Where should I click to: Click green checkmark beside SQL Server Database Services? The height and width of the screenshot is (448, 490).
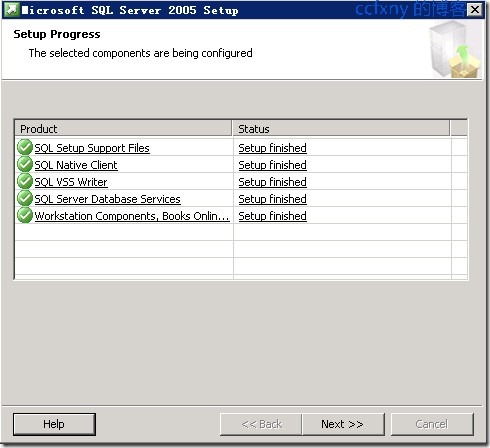[25, 198]
